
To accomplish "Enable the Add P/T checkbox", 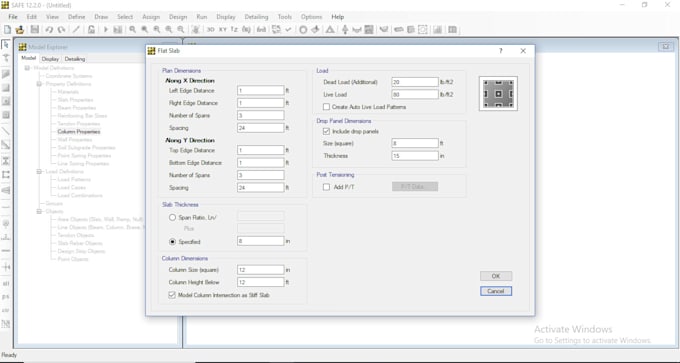I will pyautogui.click(x=327, y=187).
